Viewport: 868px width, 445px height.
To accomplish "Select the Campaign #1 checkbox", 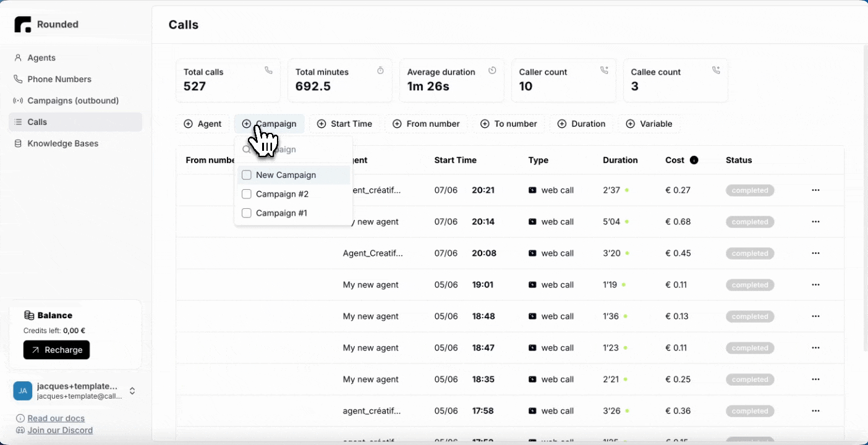I will coord(247,213).
